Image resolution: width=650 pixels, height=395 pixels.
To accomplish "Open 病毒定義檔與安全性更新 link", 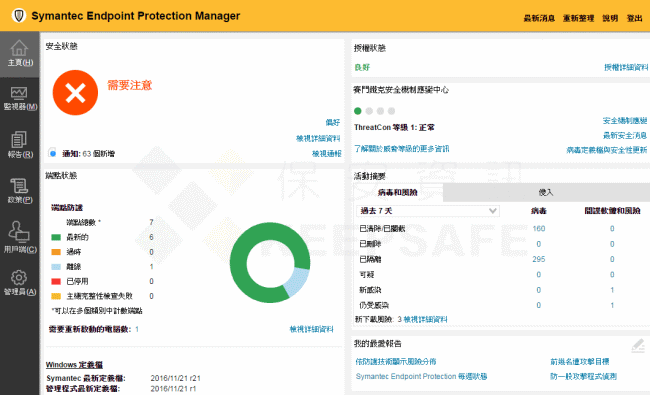I will (x=607, y=150).
